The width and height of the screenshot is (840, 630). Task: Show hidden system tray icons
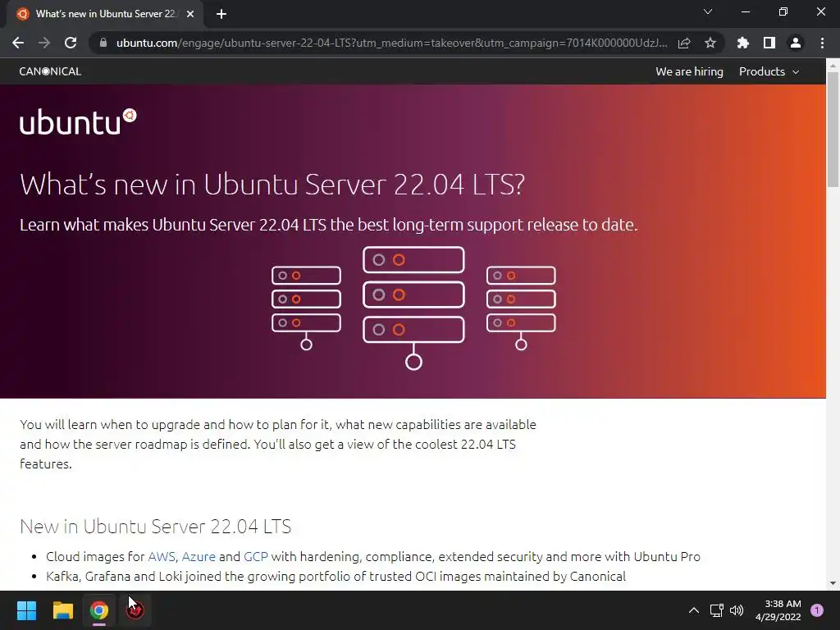694,610
